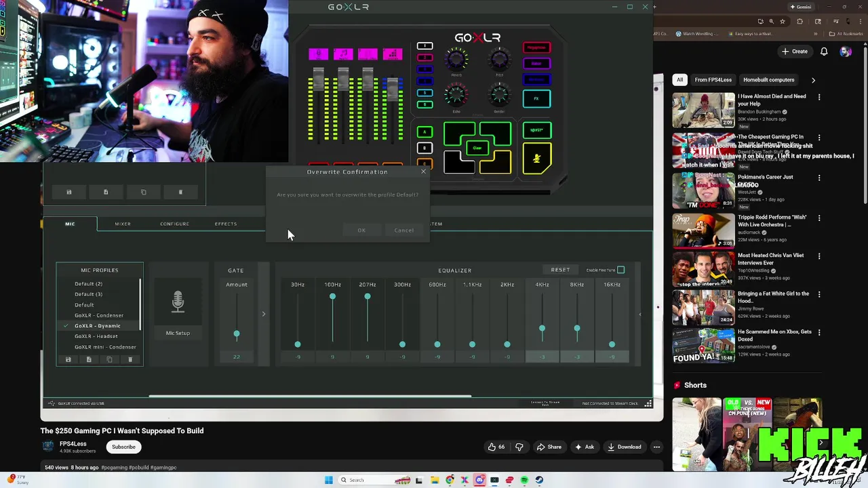This screenshot has height=488, width=868.
Task: Click the Echo knob on the GoXLR
Action: [456, 96]
